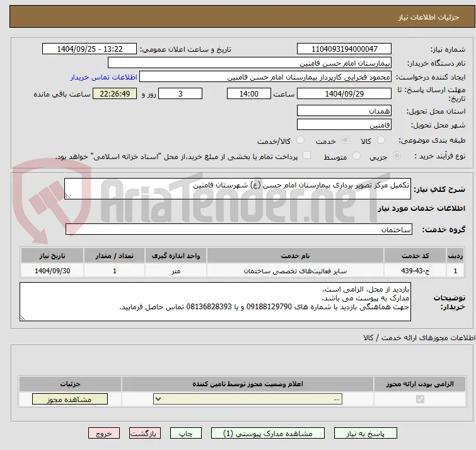476x450 pixels.
Task: Select the جزیی purchase type radio
Action: 397,156
